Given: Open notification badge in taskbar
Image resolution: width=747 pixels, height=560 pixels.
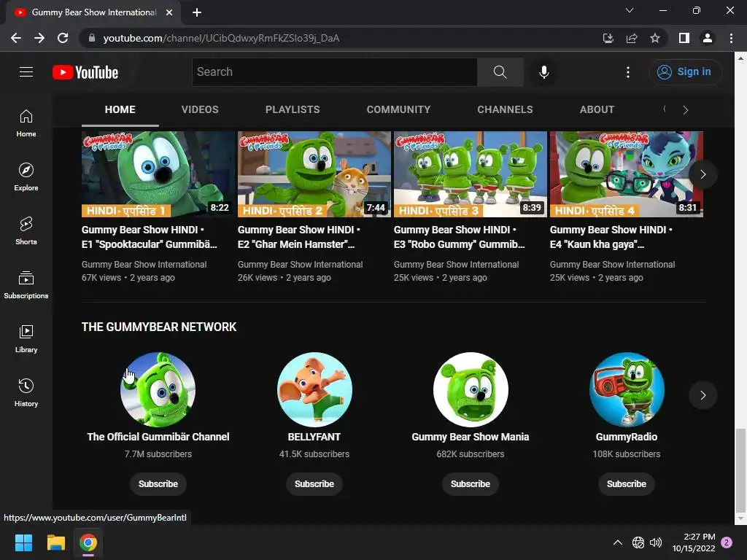Looking at the screenshot, I should click(727, 542).
